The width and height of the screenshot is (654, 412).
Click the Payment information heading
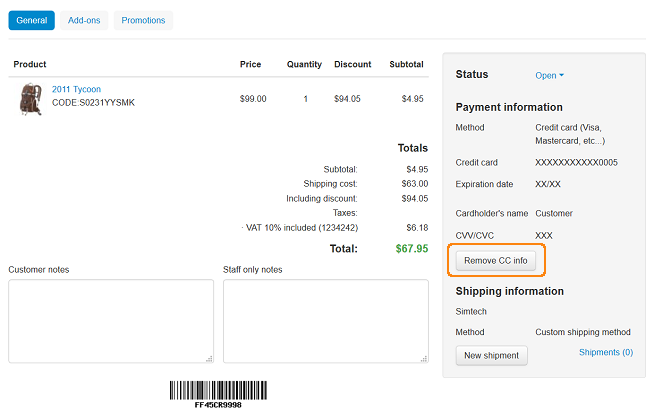click(x=509, y=107)
